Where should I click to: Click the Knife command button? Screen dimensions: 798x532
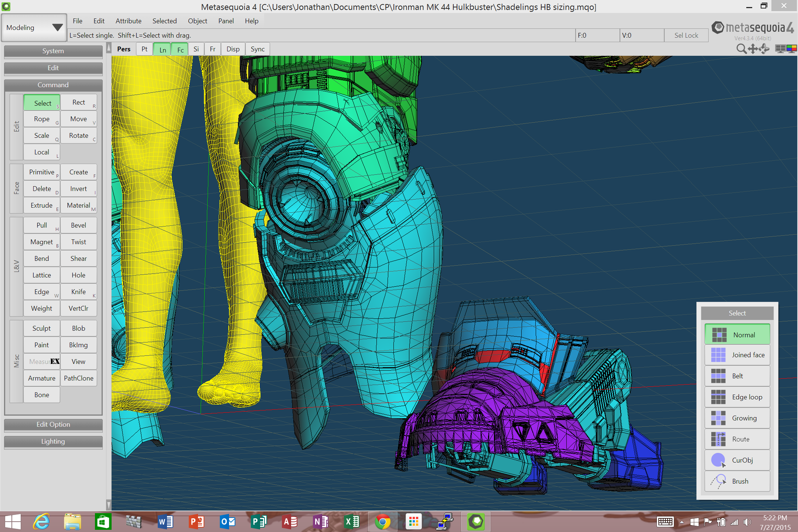[x=79, y=292]
